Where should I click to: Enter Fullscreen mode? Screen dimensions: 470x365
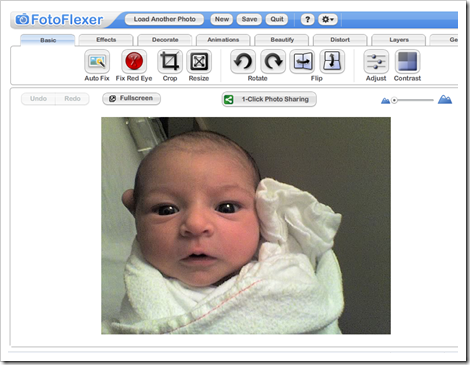point(132,98)
